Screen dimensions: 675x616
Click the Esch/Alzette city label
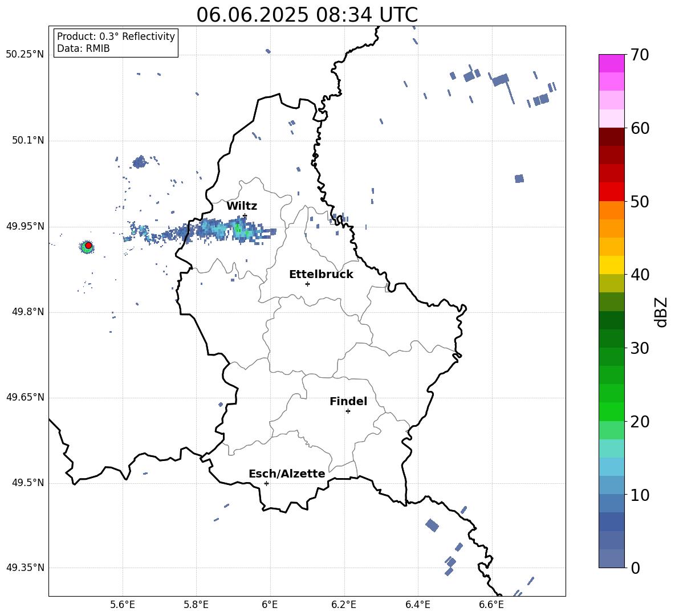point(287,474)
